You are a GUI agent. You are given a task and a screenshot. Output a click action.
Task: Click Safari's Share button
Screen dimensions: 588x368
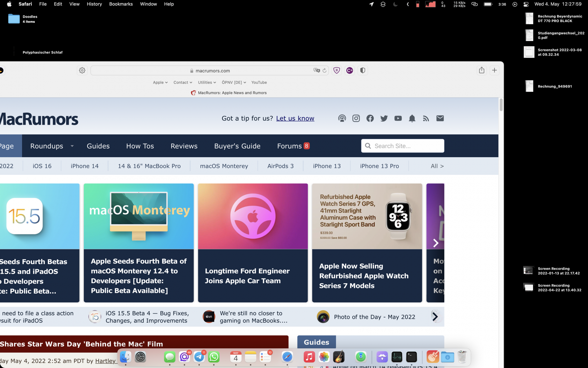tap(482, 70)
